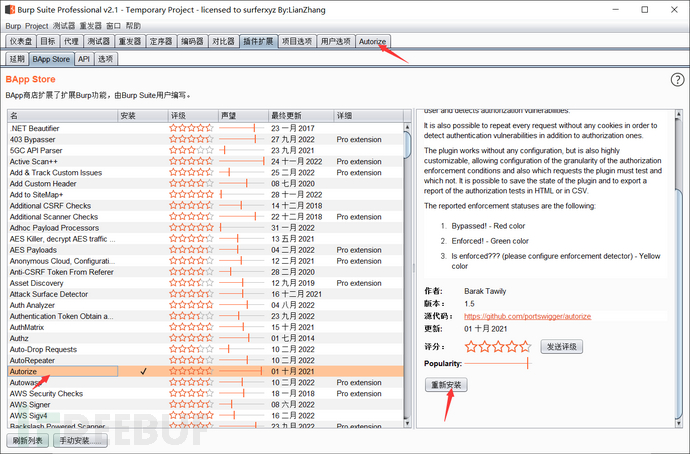Open the Autorize top-level tab
The width and height of the screenshot is (690, 454).
click(x=372, y=41)
